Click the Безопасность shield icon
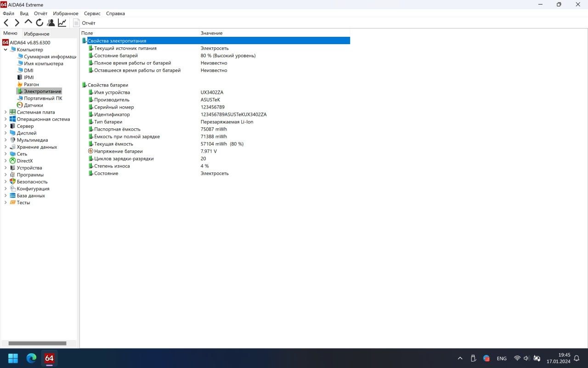 pos(12,182)
